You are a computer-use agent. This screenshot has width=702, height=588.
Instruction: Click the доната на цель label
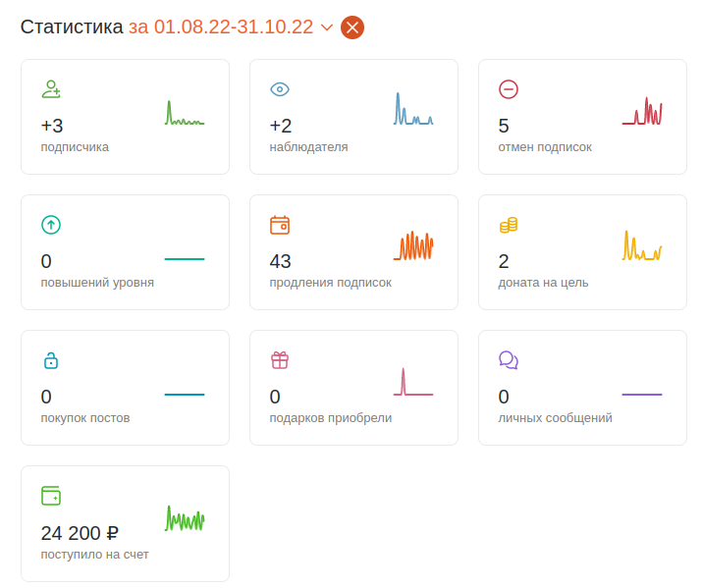coord(543,283)
